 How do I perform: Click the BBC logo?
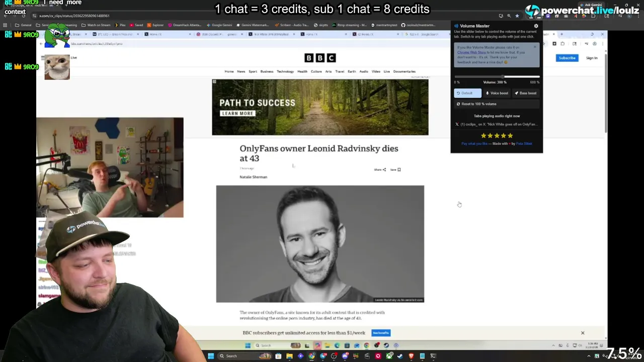[x=320, y=58]
